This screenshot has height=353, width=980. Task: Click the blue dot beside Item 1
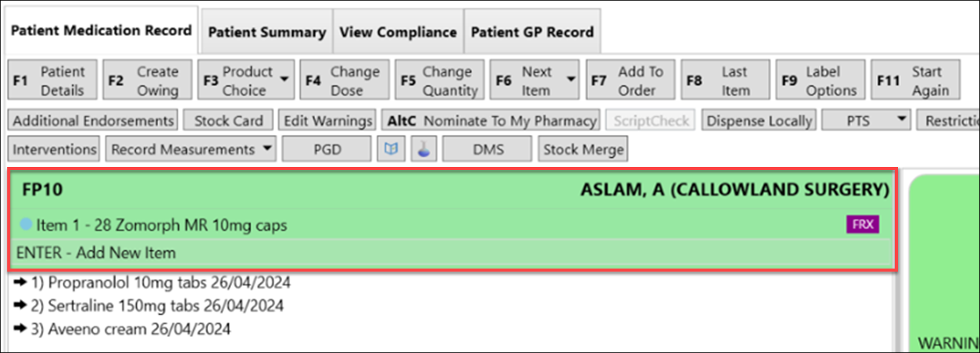coord(26,224)
